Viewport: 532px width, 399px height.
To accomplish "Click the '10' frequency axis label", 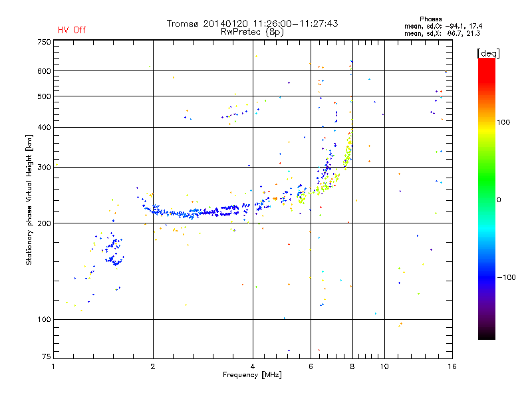I will [x=384, y=366].
